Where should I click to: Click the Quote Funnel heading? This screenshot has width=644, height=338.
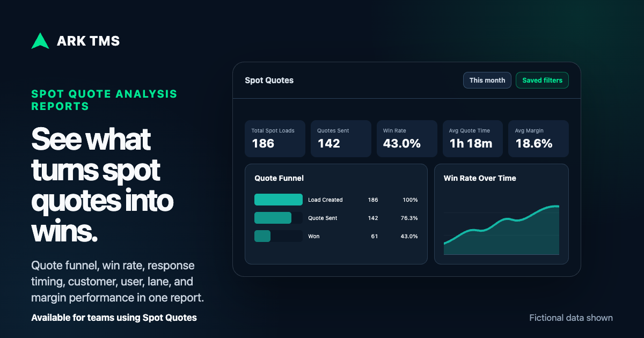(279, 178)
